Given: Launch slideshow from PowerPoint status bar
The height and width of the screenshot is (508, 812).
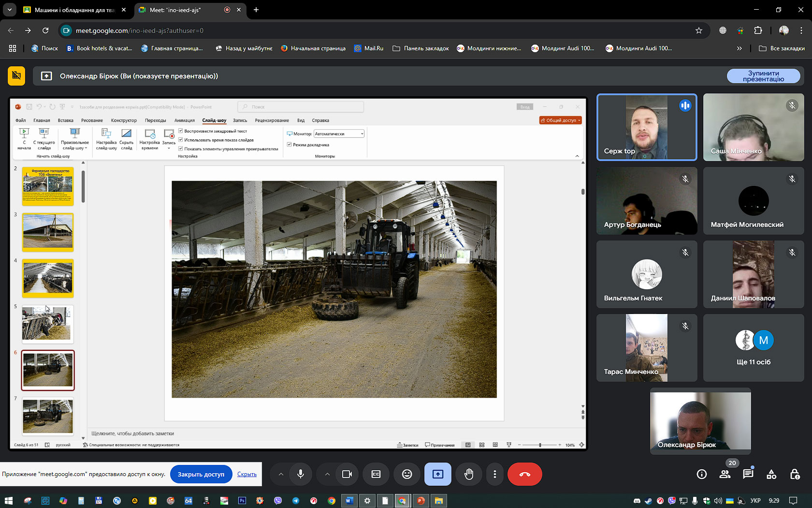Looking at the screenshot, I should click(509, 445).
